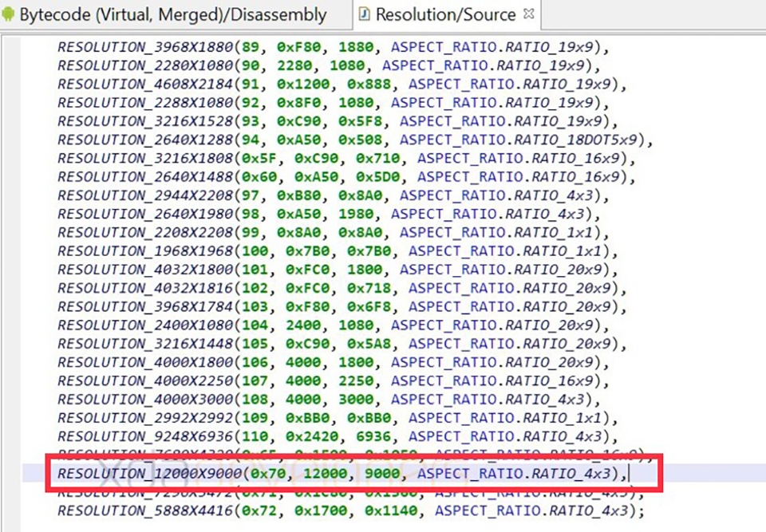
Task: Click 0x1200 value in RESOLUTION_4608X2184 line
Action: click(303, 85)
